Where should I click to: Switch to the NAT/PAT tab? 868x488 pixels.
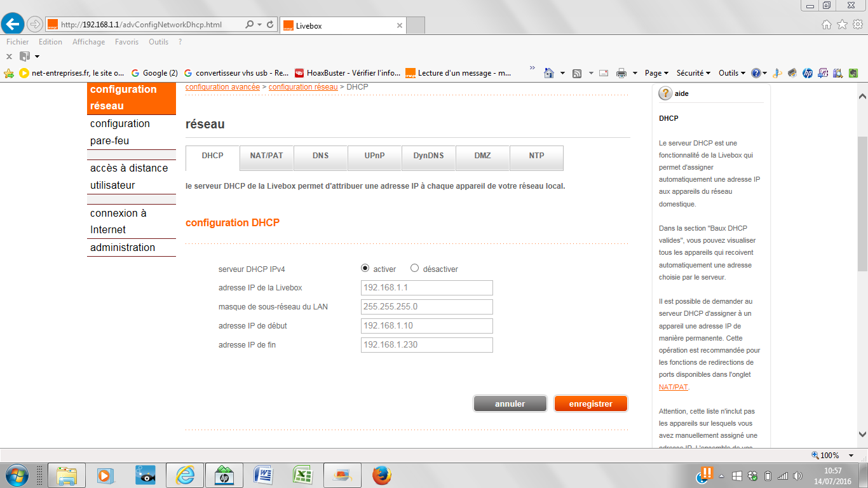tap(266, 156)
